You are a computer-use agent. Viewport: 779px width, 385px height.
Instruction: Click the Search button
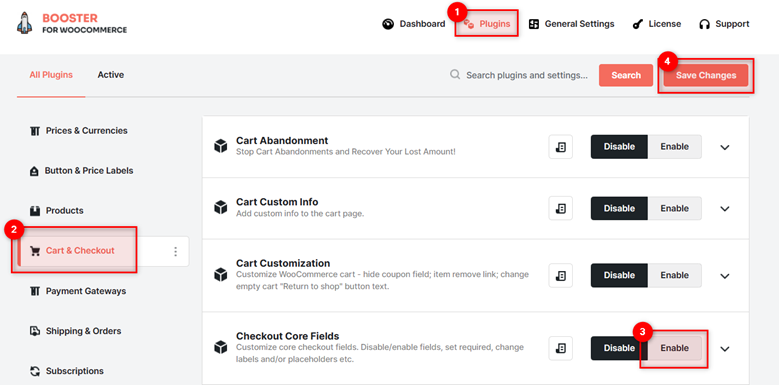pos(625,76)
